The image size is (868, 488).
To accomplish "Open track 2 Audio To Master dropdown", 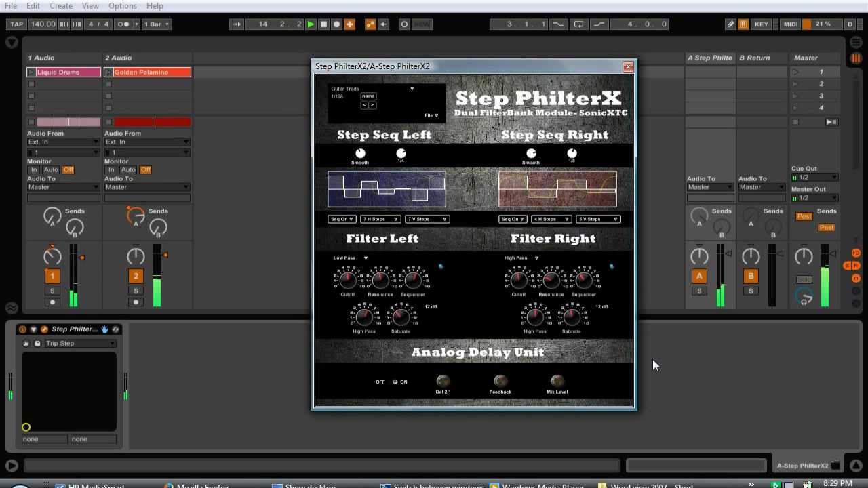I will (x=147, y=187).
